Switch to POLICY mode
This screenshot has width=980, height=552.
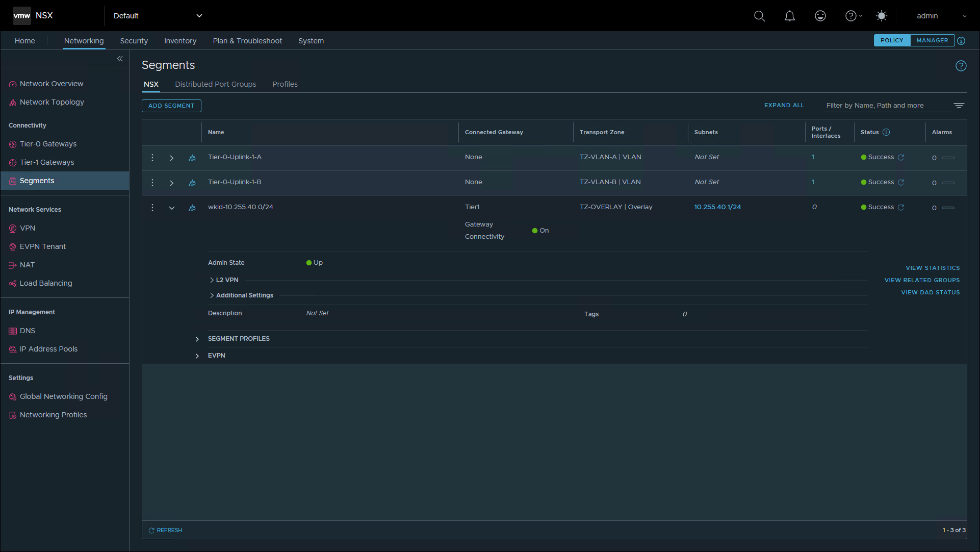[892, 40]
